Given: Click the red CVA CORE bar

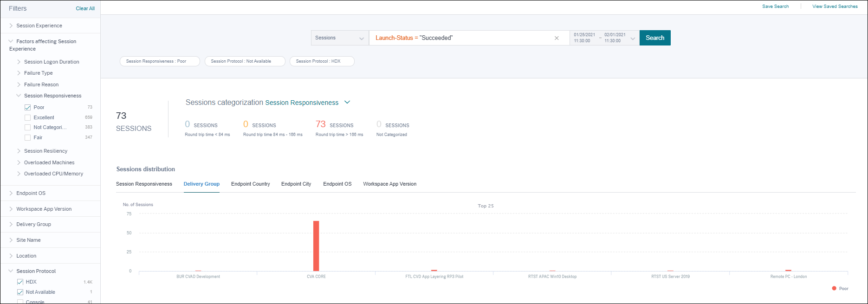Looking at the screenshot, I should (316, 246).
